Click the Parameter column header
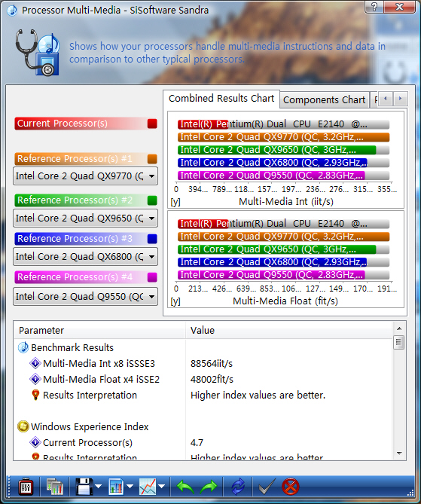421x504 pixels. [x=99, y=331]
